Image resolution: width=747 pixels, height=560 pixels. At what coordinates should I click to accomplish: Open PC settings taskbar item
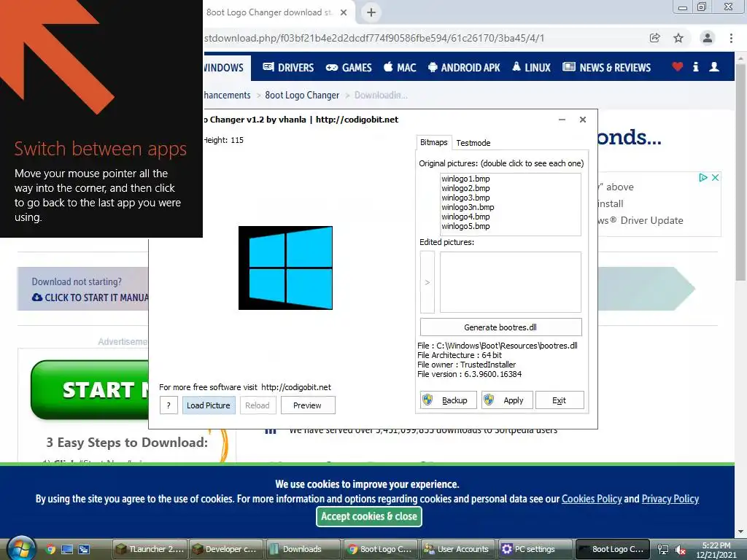[x=534, y=549]
